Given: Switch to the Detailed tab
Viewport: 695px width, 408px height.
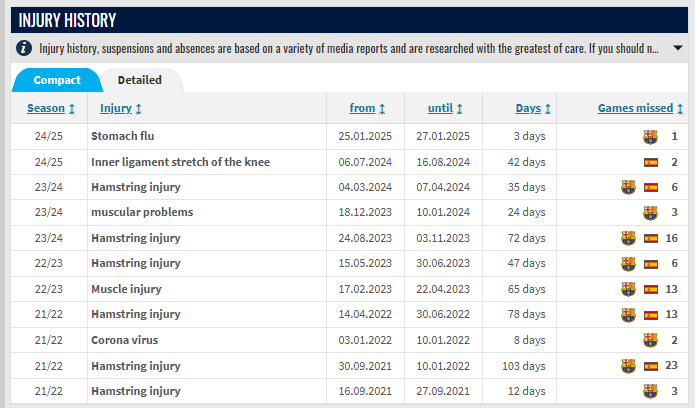Looking at the screenshot, I should pyautogui.click(x=140, y=80).
